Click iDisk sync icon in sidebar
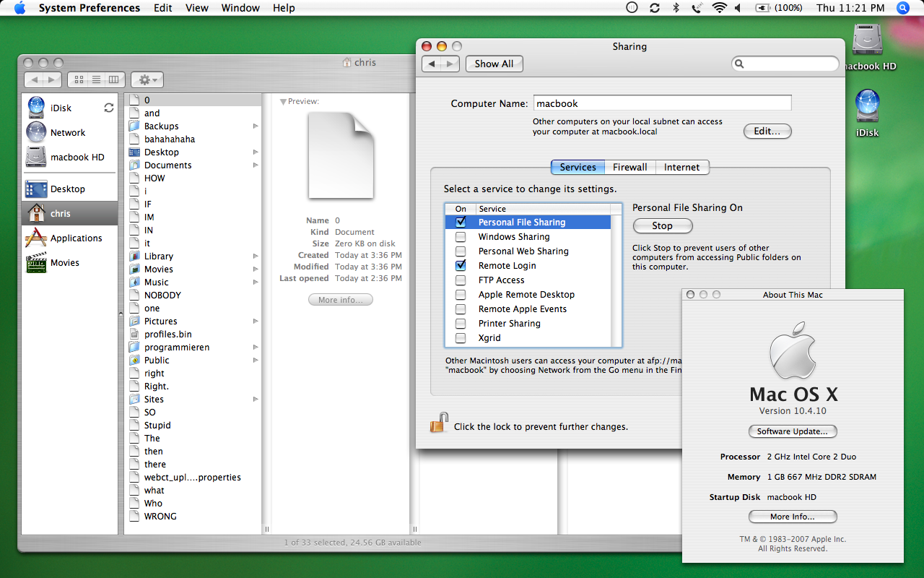The width and height of the screenshot is (924, 578). point(109,108)
